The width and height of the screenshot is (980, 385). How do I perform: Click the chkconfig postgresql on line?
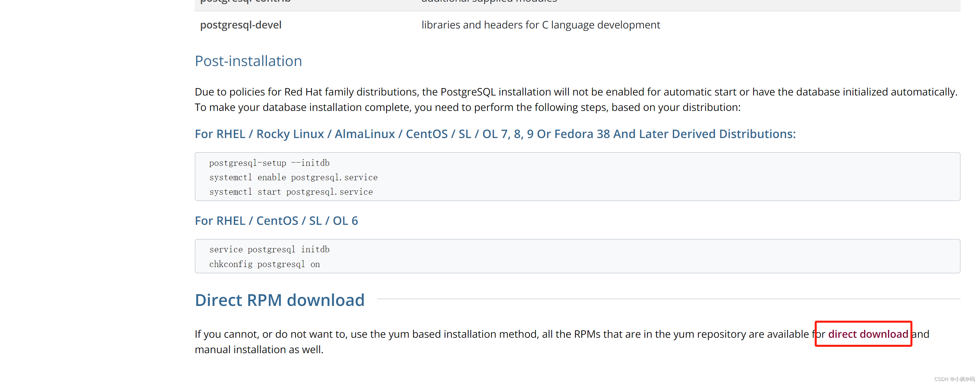(264, 264)
